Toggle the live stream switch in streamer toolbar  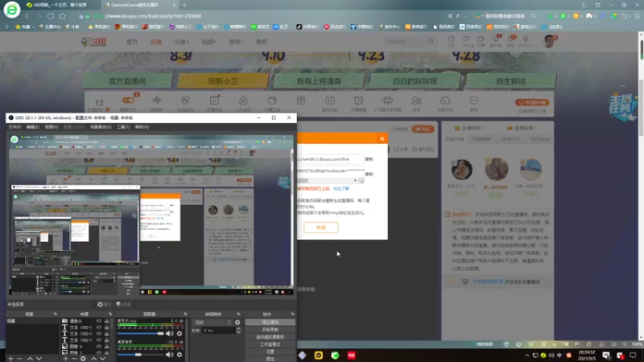point(128,100)
